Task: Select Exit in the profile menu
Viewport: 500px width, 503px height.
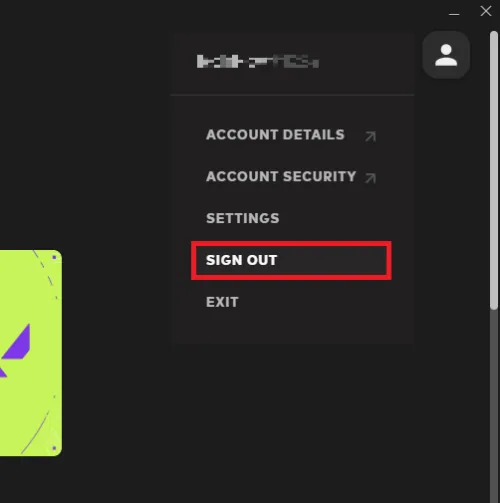Action: tap(222, 302)
